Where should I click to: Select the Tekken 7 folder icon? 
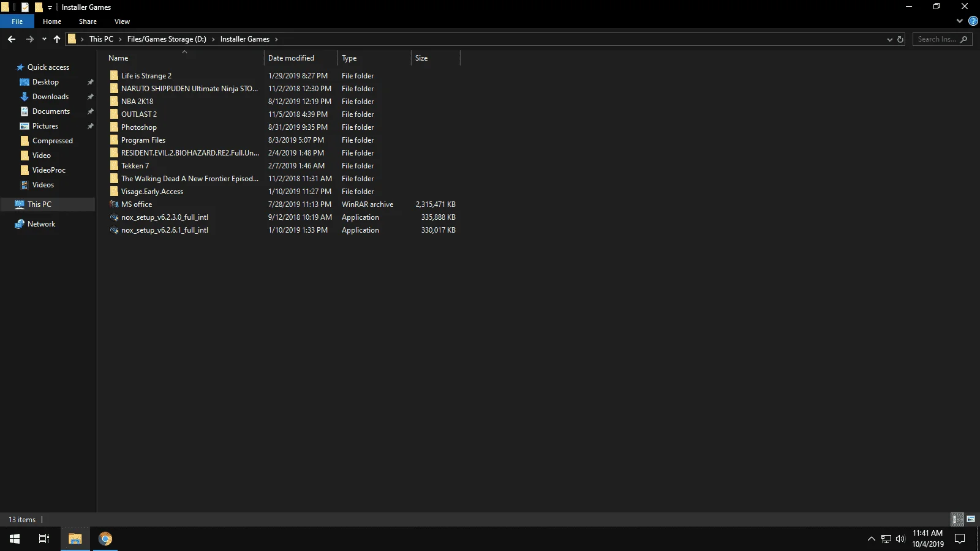point(114,166)
